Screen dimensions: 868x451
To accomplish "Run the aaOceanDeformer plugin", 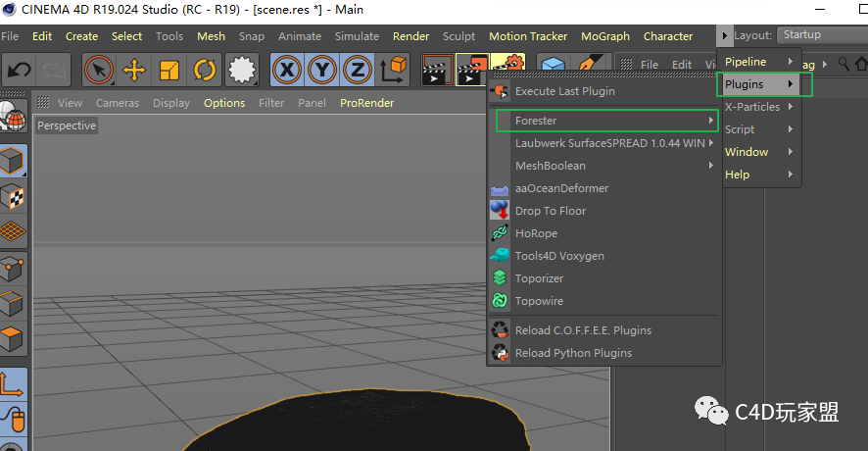I will (x=604, y=188).
